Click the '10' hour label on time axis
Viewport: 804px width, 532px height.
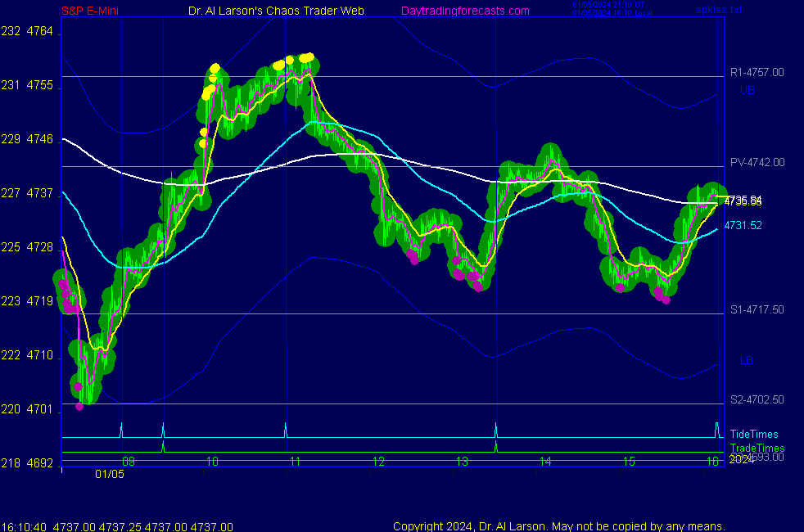point(212,462)
